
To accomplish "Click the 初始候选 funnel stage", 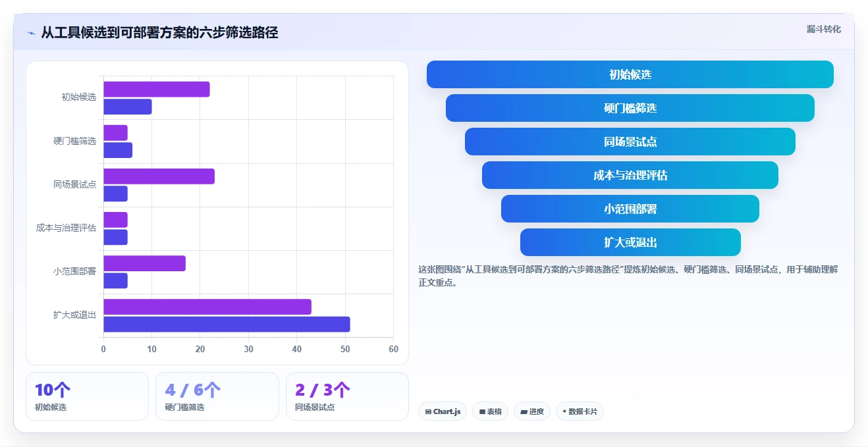I will [x=630, y=74].
